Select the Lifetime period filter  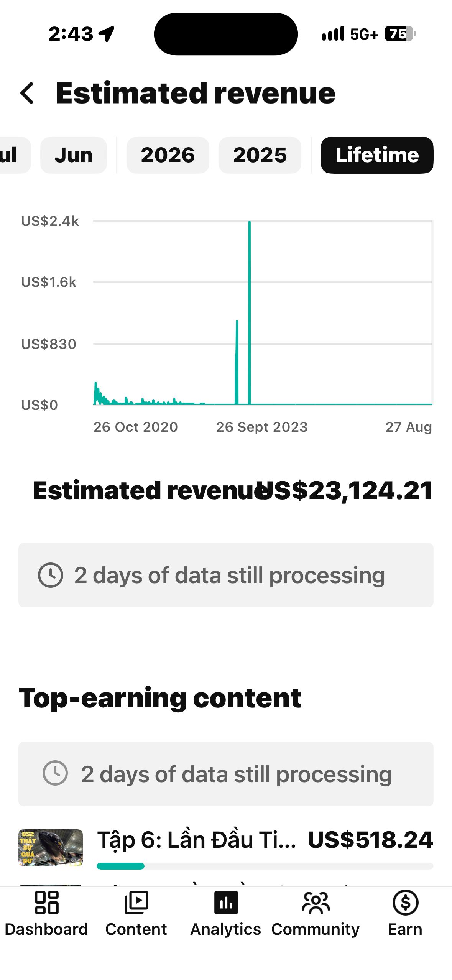point(377,155)
